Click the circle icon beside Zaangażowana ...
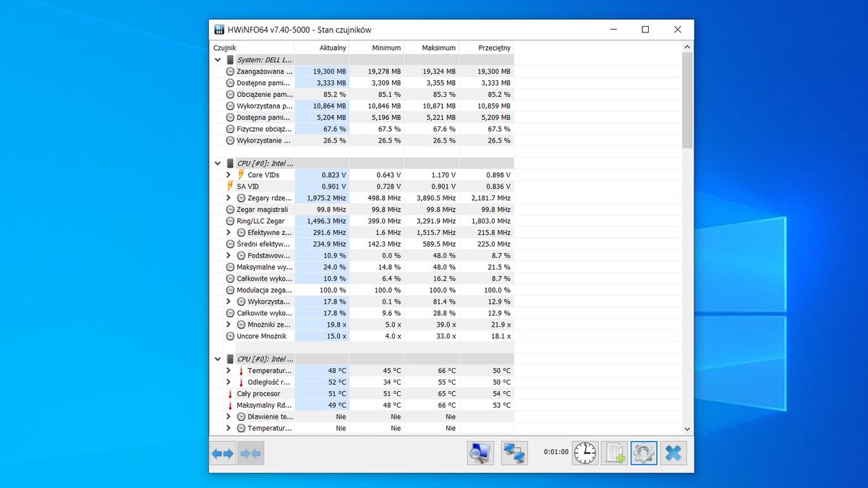The height and width of the screenshot is (488, 868). pyautogui.click(x=231, y=72)
